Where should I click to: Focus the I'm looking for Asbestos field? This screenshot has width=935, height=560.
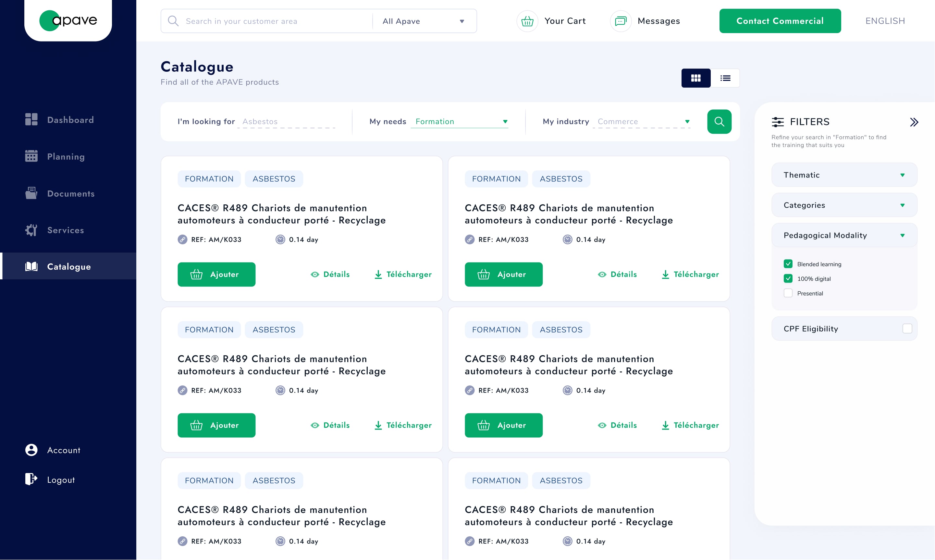(x=287, y=122)
